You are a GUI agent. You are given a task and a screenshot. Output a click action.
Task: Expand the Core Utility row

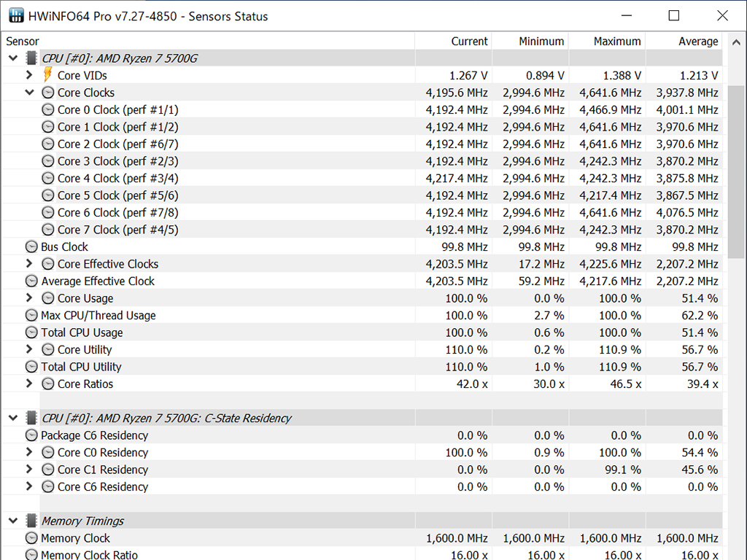(x=29, y=349)
